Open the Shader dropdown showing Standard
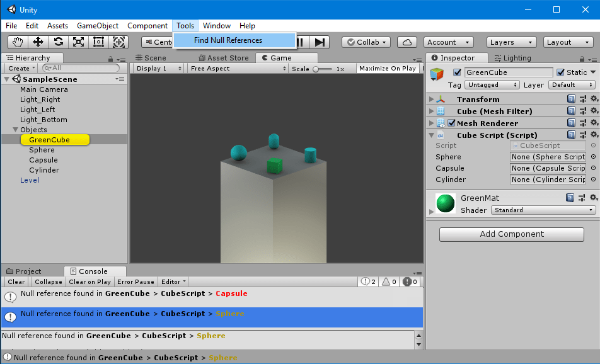The image size is (600, 364). tap(543, 210)
